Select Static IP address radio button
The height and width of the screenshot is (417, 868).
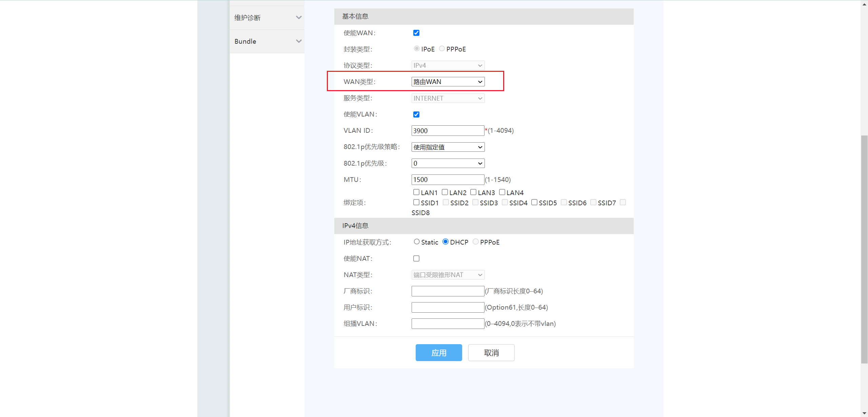click(417, 242)
